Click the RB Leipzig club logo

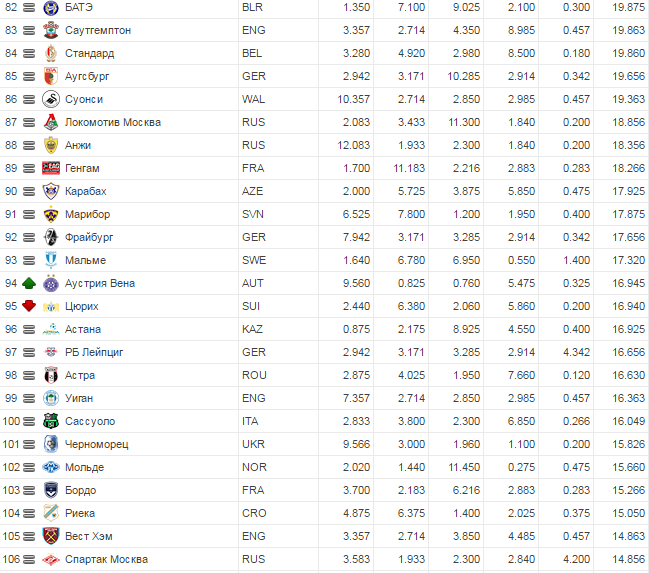(51, 352)
